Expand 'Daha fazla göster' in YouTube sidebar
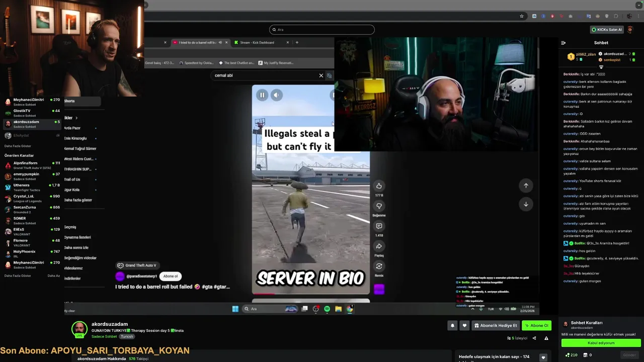Viewport: 644px width, 362px height. click(x=78, y=200)
